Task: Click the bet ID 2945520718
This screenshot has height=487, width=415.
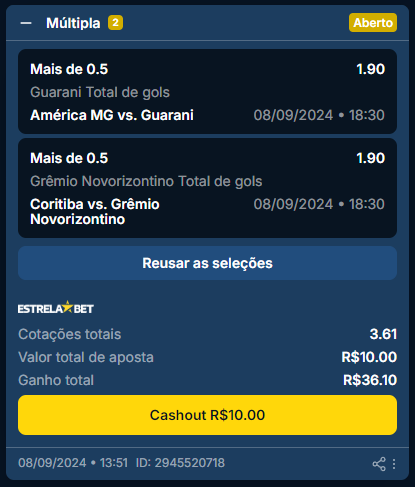Action: tap(180, 463)
